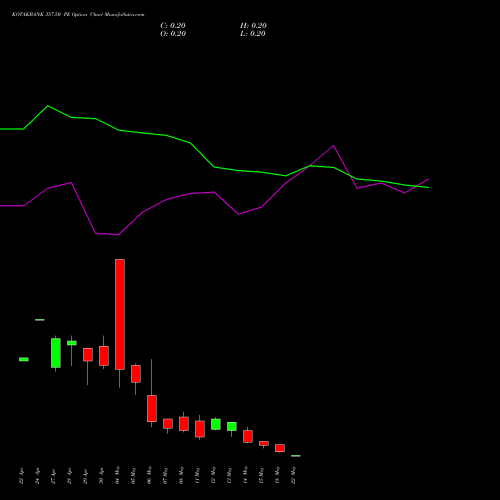Click the lowest trough of the purple line

tap(118, 235)
